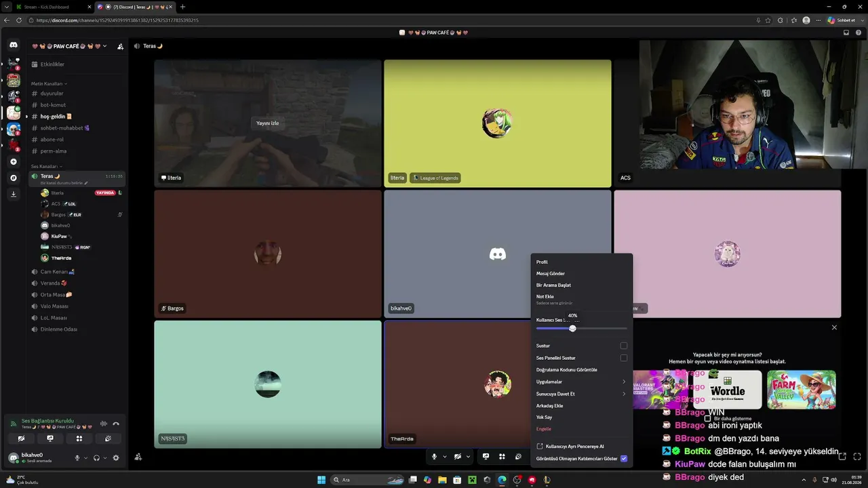Toggle camera in bottom call controls
Image resolution: width=868 pixels, height=488 pixels.
click(458, 457)
